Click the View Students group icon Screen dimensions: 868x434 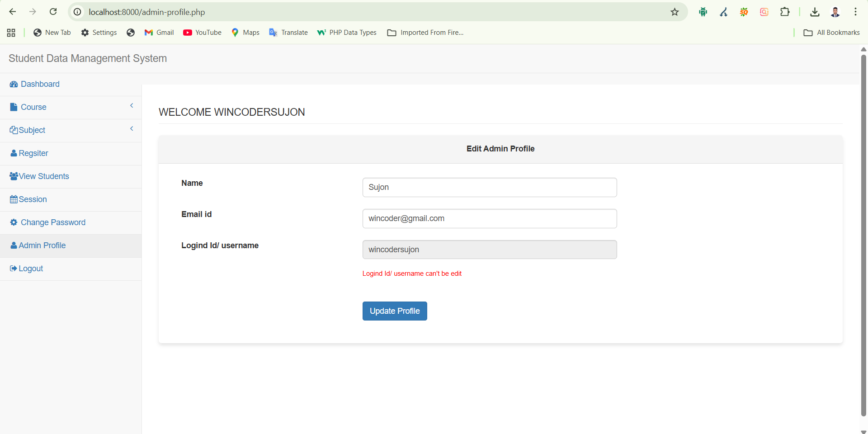pyautogui.click(x=14, y=176)
